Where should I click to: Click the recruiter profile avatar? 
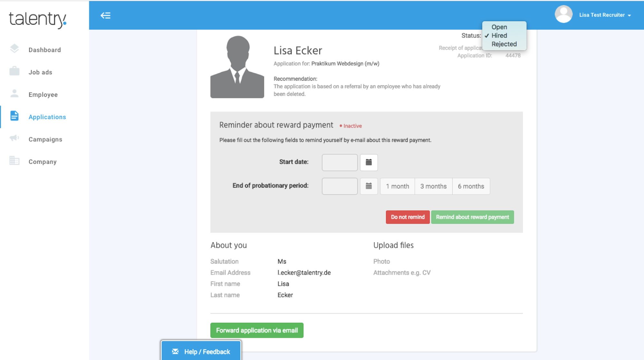[563, 14]
